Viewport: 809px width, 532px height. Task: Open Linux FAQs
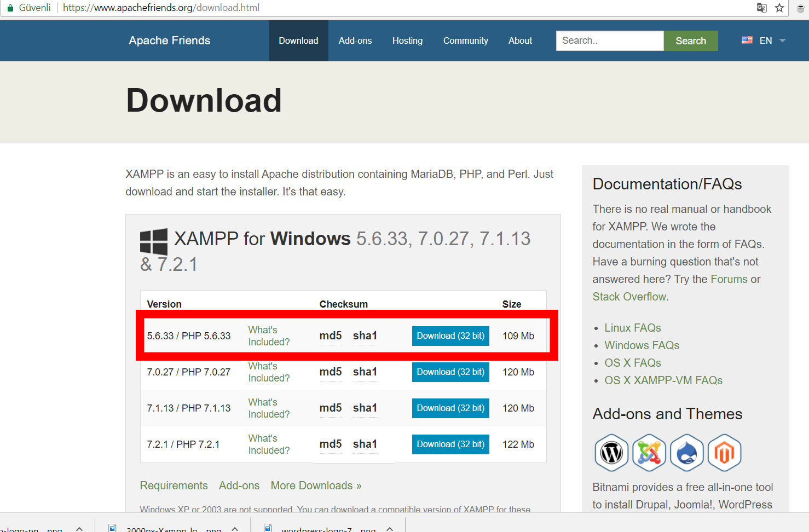pyautogui.click(x=633, y=328)
